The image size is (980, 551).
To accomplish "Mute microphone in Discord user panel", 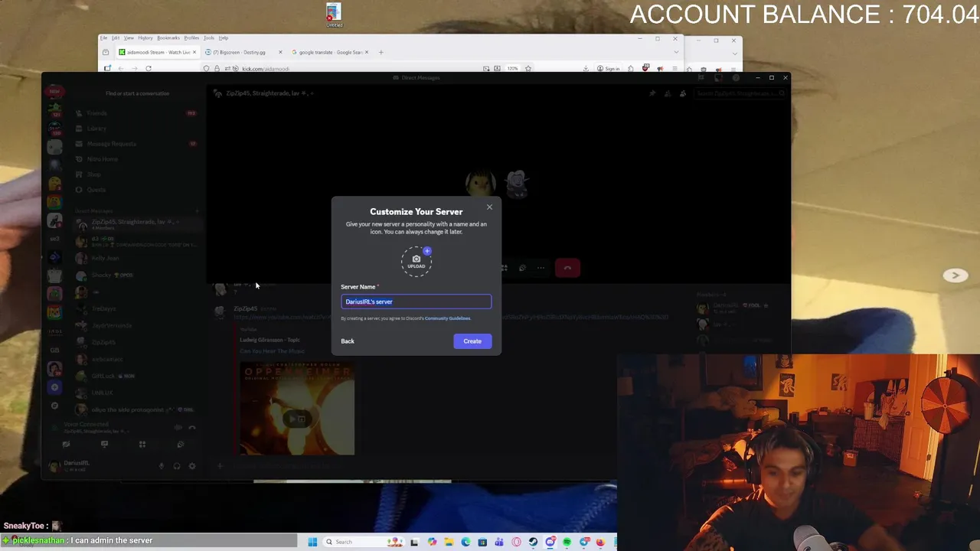I will click(162, 466).
